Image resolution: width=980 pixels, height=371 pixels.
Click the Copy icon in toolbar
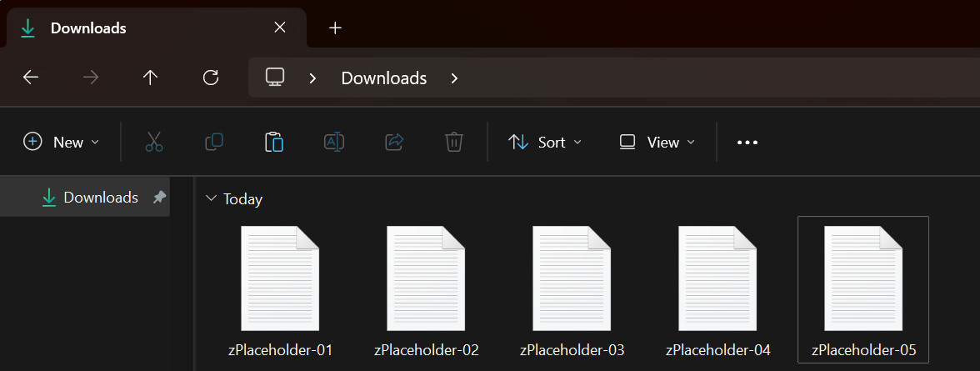213,142
